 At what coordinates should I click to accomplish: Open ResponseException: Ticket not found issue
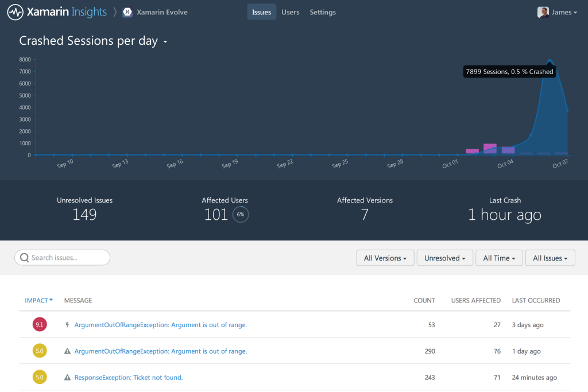click(129, 378)
